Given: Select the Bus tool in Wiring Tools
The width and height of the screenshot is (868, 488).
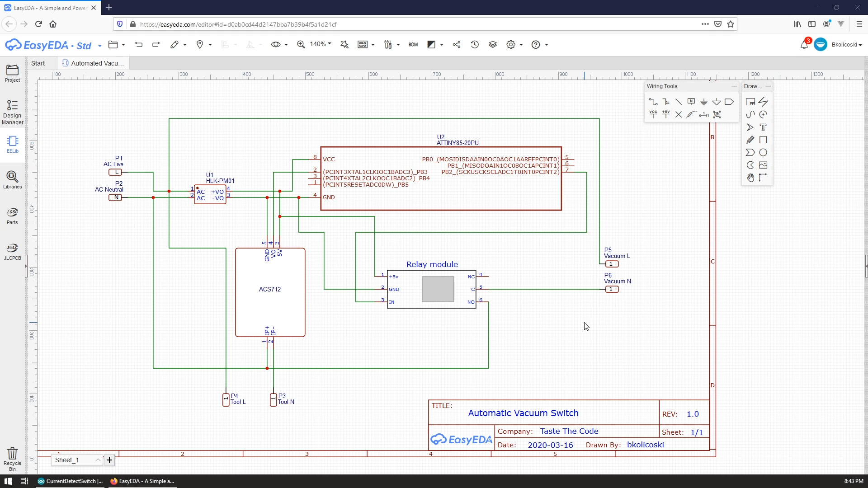Looking at the screenshot, I should pyautogui.click(x=666, y=102).
